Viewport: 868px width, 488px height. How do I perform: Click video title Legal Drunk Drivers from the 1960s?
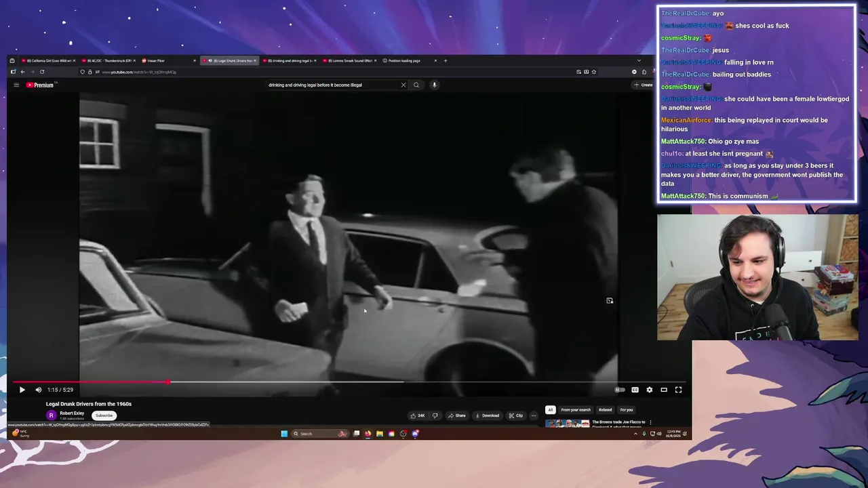(x=89, y=404)
